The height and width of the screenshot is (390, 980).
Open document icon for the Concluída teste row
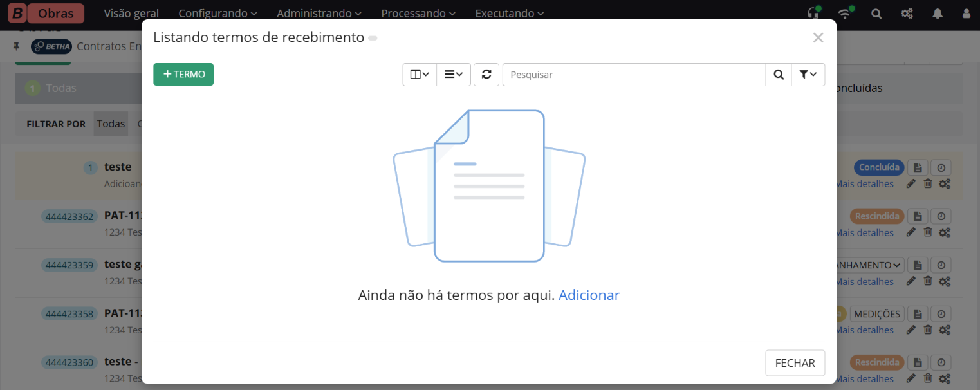pos(918,167)
